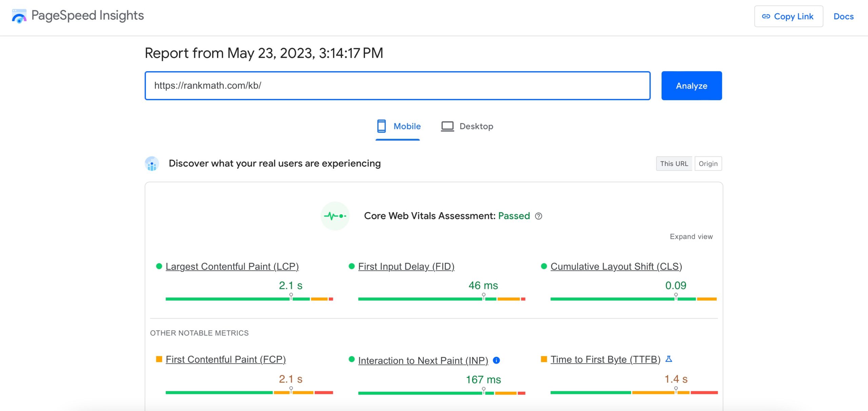The width and height of the screenshot is (868, 411).
Task: Click into the URL input field
Action: (x=397, y=85)
